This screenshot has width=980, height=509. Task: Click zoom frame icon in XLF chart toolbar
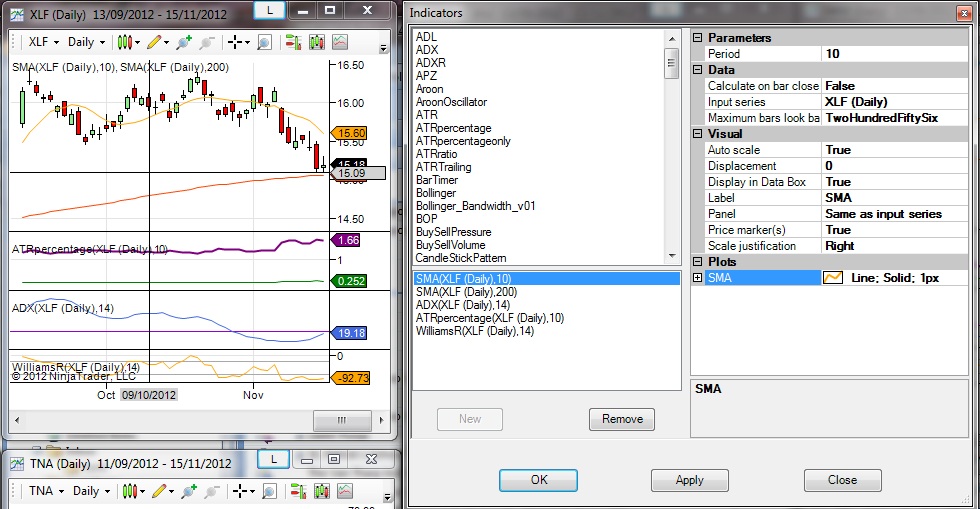[x=265, y=42]
